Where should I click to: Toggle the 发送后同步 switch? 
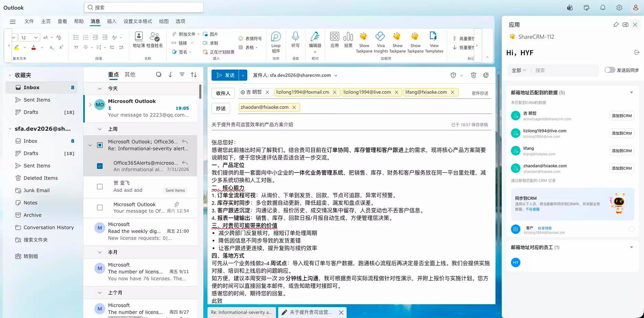click(x=610, y=70)
